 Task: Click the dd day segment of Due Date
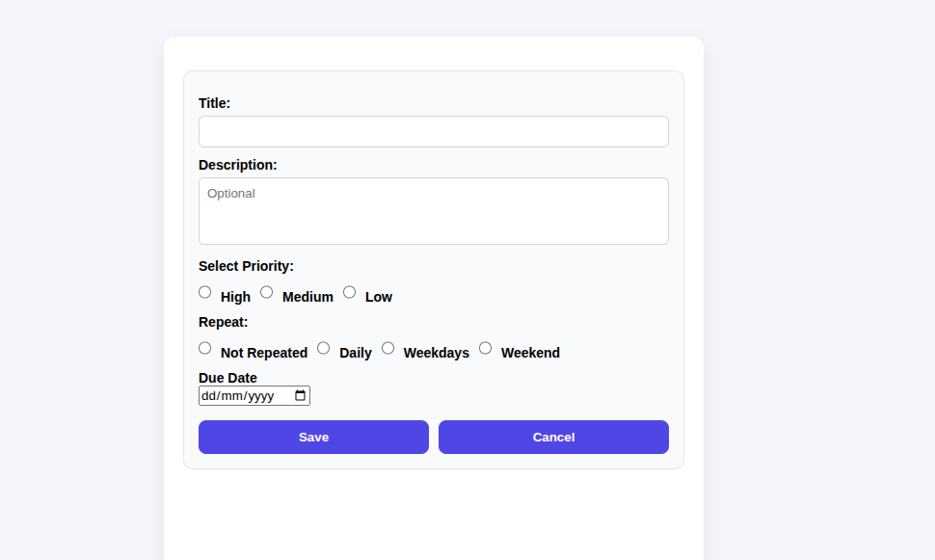pos(208,396)
